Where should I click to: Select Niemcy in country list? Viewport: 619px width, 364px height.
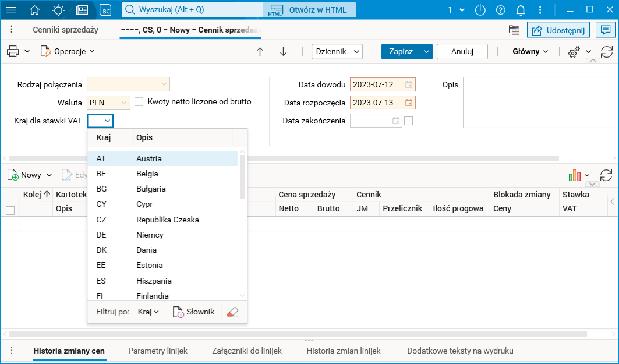click(162, 235)
